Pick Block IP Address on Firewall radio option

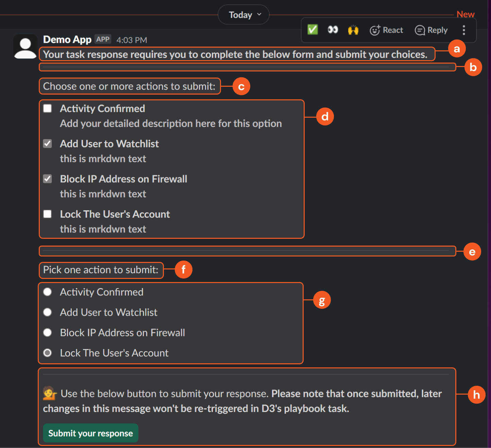(x=48, y=333)
